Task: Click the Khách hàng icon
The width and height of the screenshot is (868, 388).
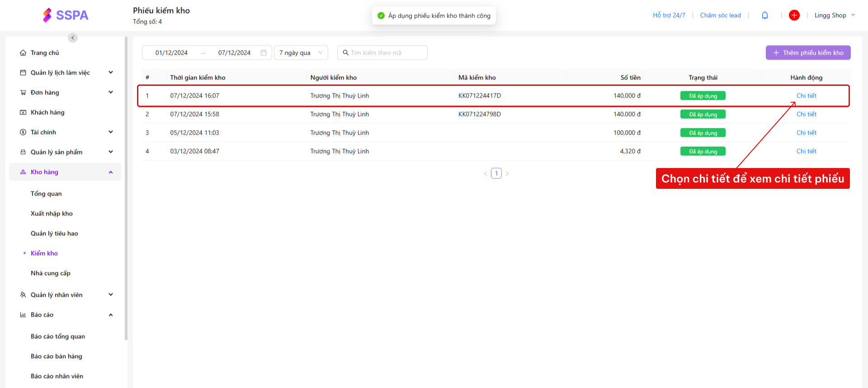Action: pyautogui.click(x=23, y=112)
